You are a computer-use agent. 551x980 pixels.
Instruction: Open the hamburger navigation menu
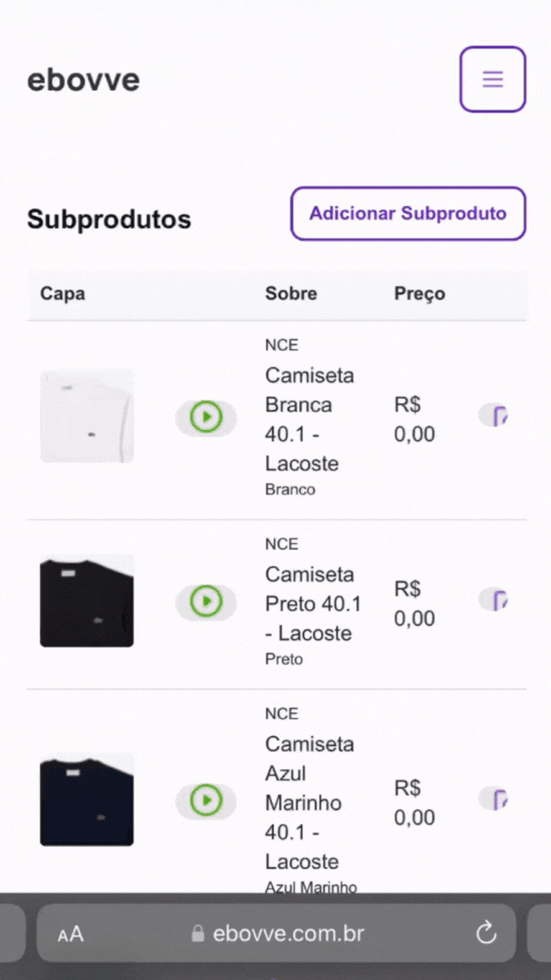(x=492, y=79)
